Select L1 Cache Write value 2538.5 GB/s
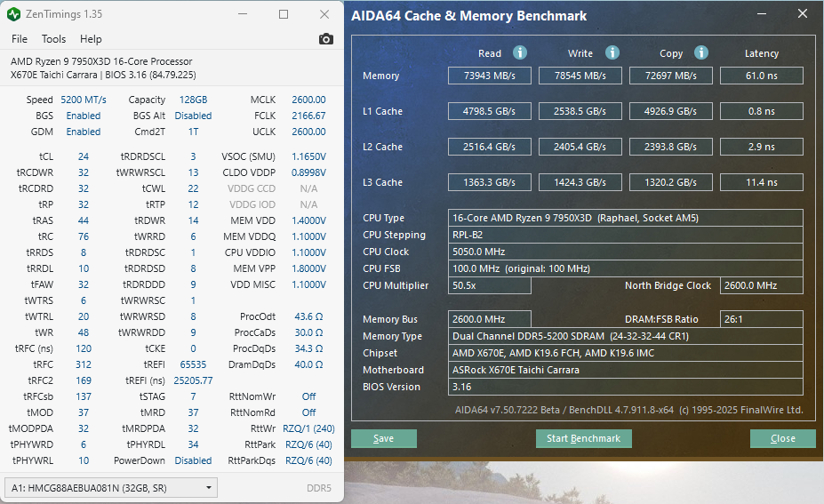The width and height of the screenshot is (824, 504). click(580, 111)
